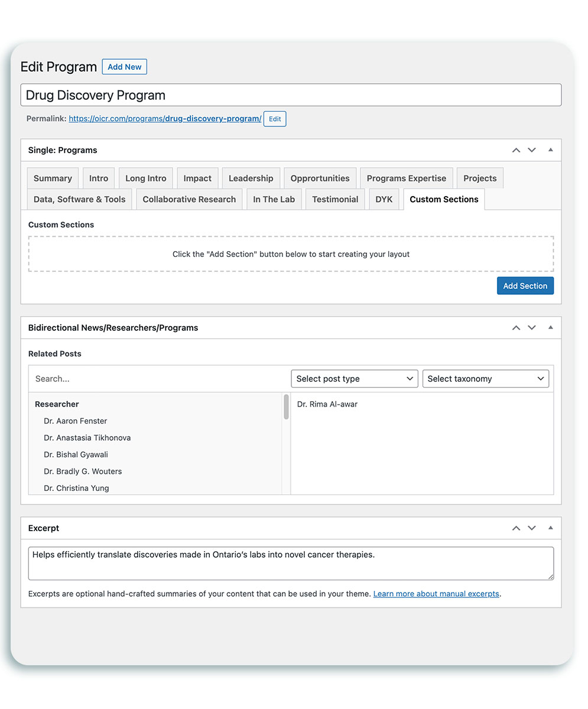Collapse the Single: Programs panel

pos(550,150)
